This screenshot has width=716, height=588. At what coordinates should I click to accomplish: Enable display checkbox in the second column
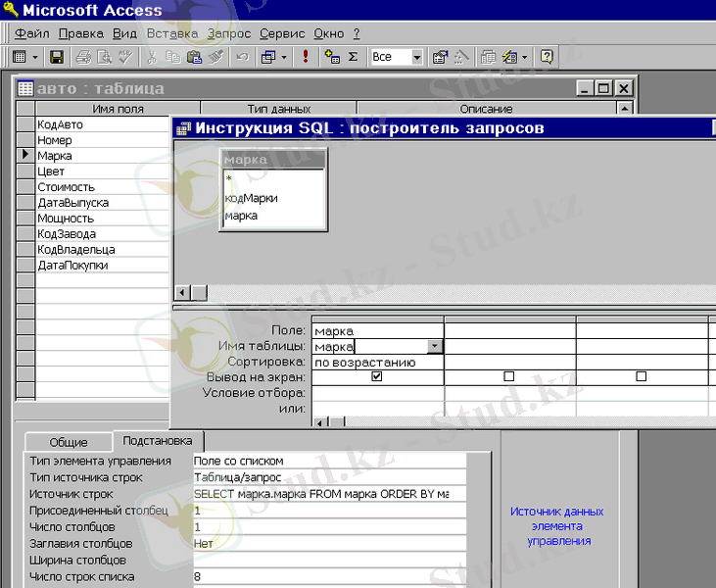[508, 377]
